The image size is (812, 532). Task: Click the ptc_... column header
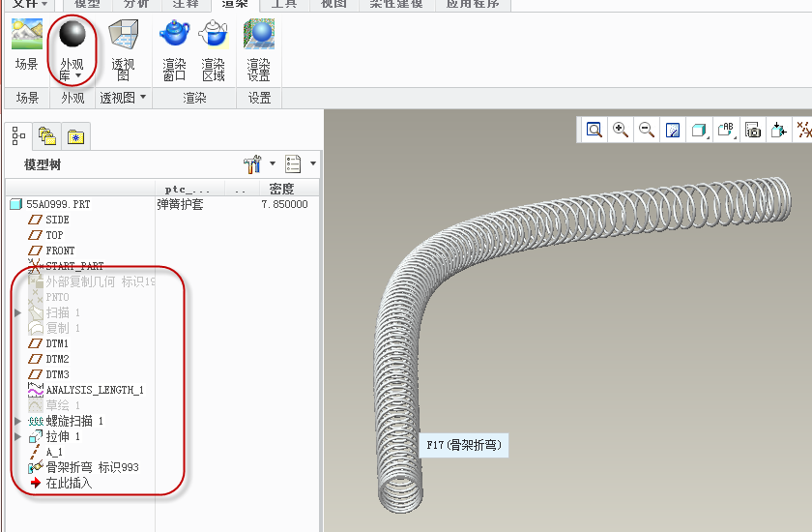[188, 189]
